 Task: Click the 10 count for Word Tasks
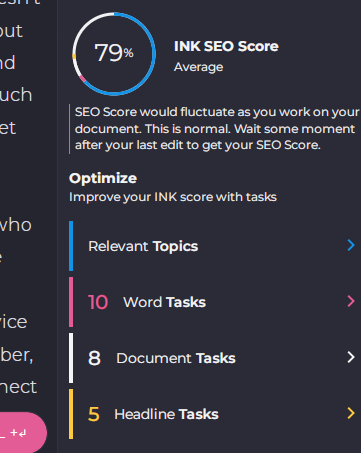coord(98,302)
